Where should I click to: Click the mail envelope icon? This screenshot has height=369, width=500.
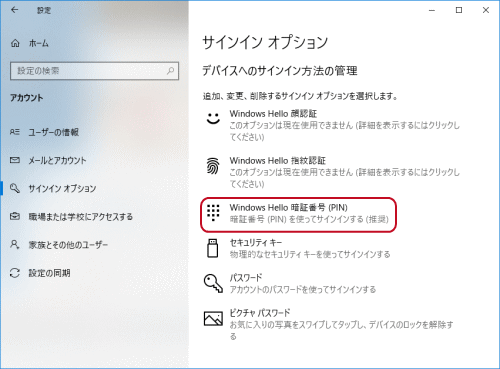pyautogui.click(x=15, y=160)
